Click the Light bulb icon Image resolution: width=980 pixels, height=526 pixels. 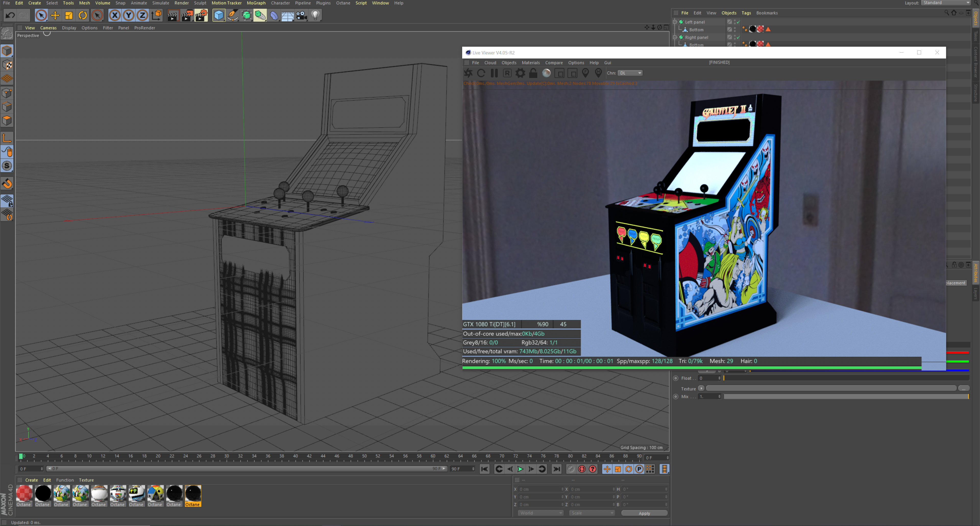(x=315, y=15)
